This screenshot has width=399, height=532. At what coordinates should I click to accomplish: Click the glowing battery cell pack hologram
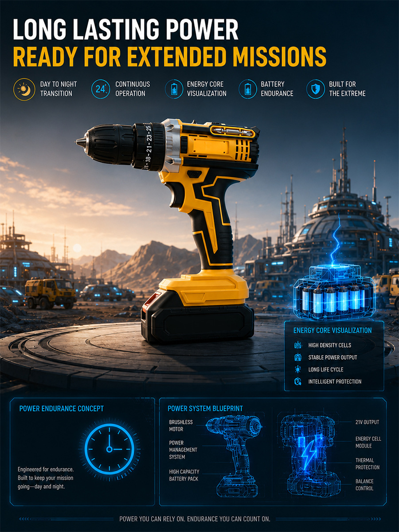336,293
